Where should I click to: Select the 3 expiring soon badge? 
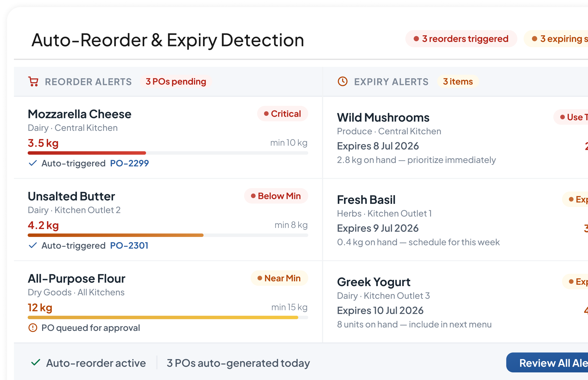point(556,39)
